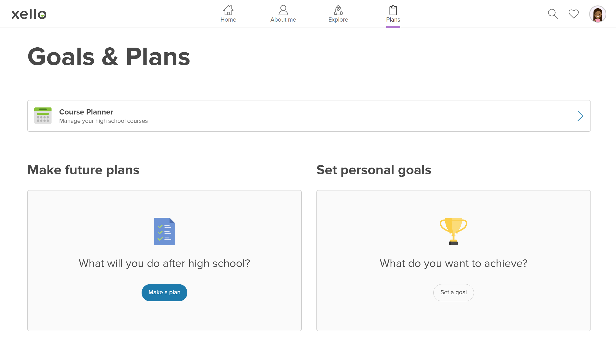This screenshot has height=364, width=616.
Task: Click the blue checklist document icon
Action: 164,231
